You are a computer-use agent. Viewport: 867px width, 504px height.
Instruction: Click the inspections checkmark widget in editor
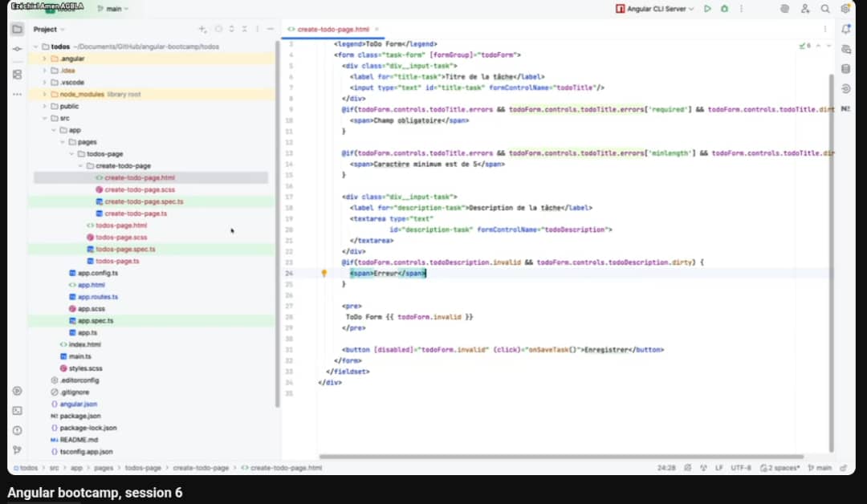pos(805,46)
